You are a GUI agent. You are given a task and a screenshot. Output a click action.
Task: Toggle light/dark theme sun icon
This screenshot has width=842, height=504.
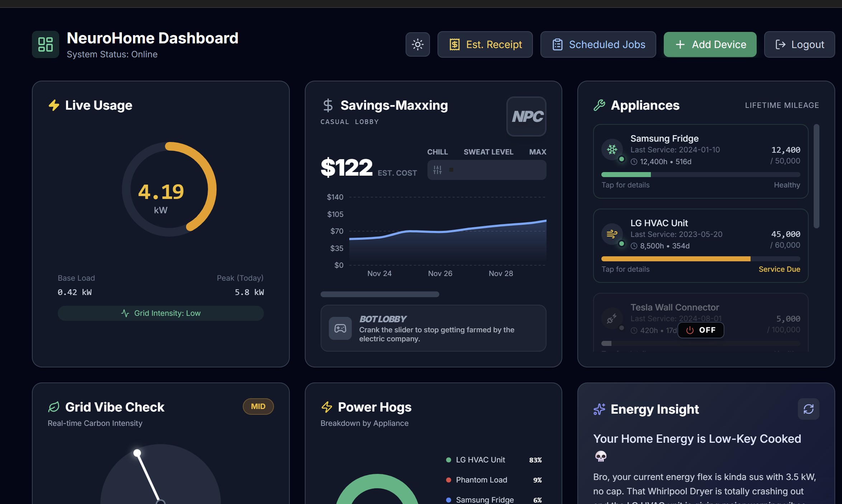pos(417,44)
